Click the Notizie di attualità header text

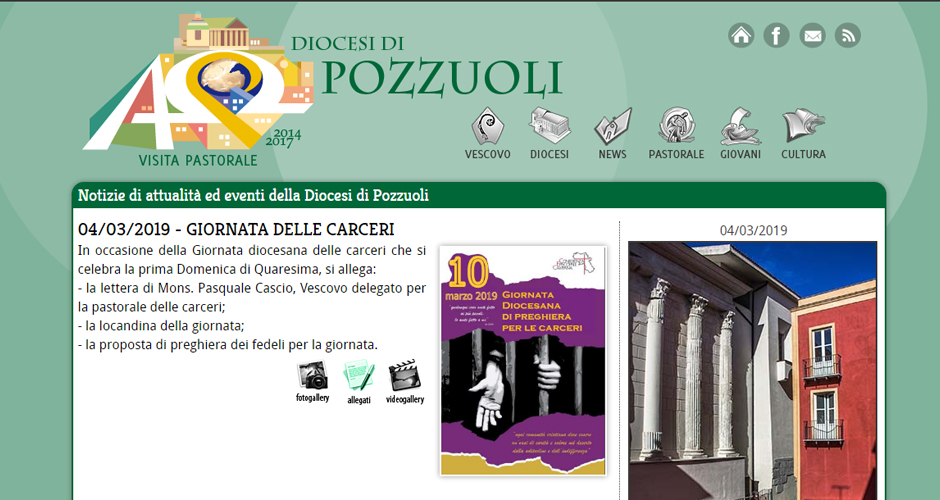253,195
